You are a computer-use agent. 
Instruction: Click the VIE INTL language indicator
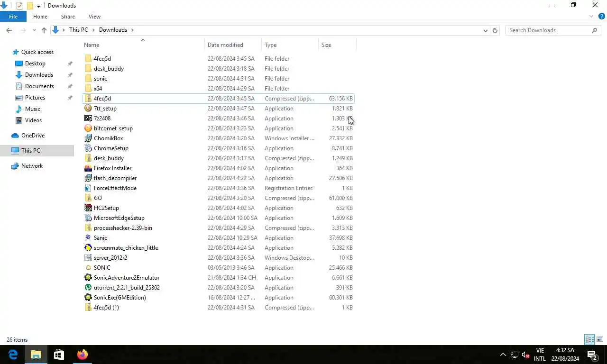point(540,355)
